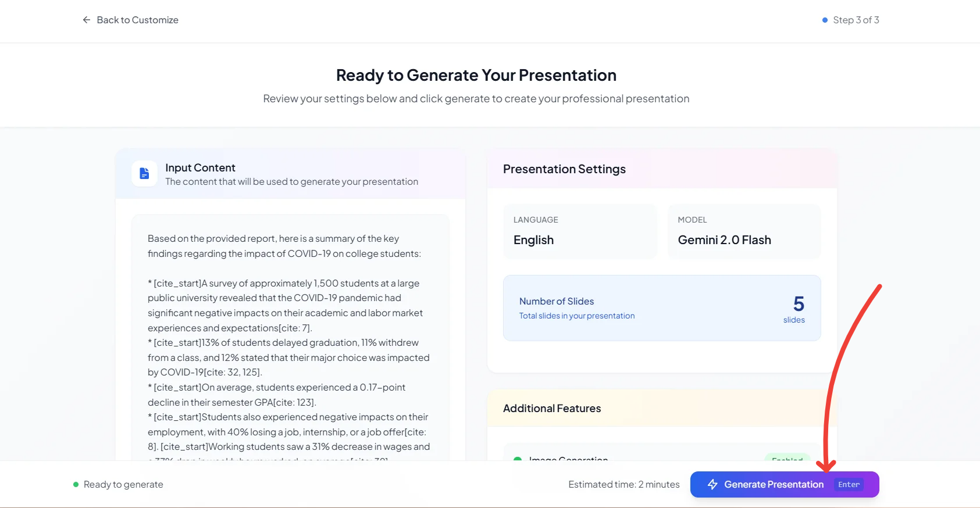Screen dimensions: 980x508
Task: Select the Model Gemini 2.0 Flash card
Action: tap(744, 231)
